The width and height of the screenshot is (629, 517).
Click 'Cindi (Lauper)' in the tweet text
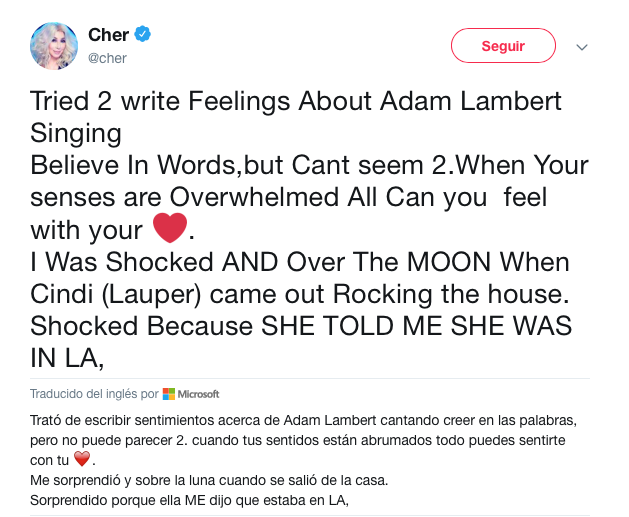coord(116,294)
